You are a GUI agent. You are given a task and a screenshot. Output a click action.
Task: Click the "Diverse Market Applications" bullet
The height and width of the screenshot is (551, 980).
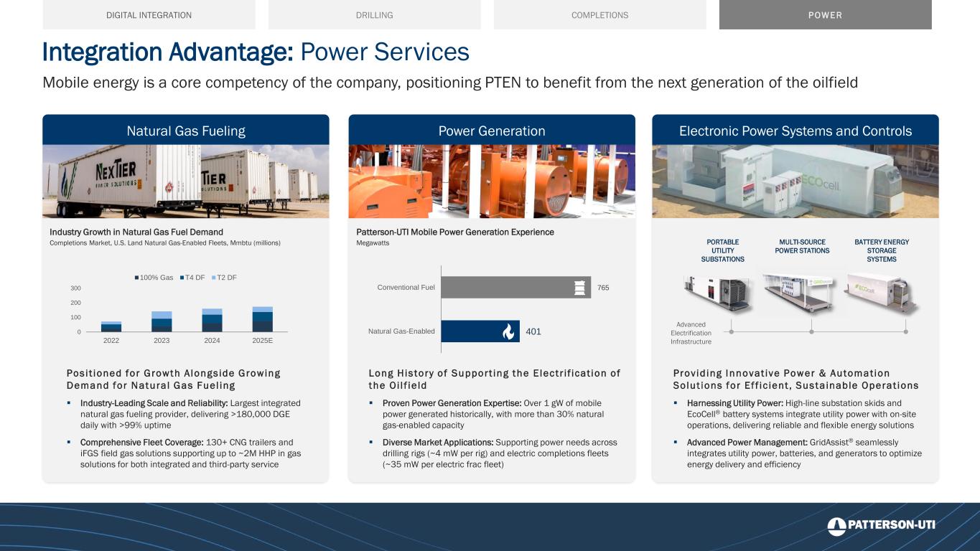(500, 453)
